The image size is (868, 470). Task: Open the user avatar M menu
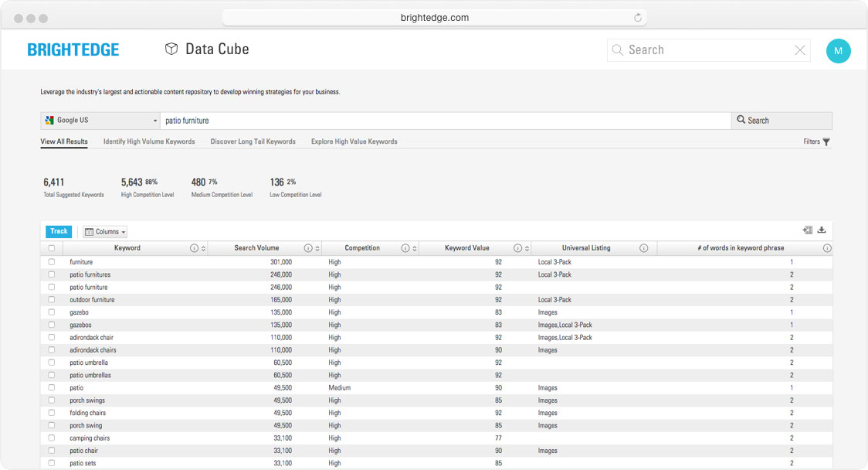point(838,51)
